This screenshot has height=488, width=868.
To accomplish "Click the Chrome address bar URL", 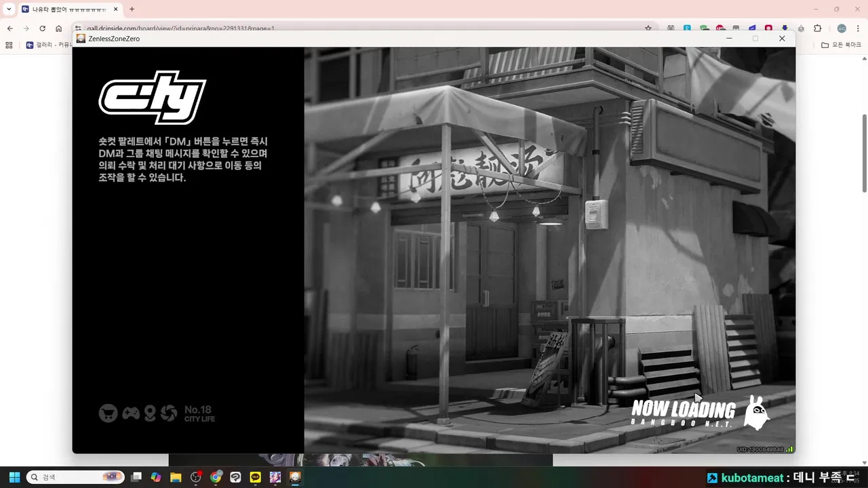I will tap(180, 28).
